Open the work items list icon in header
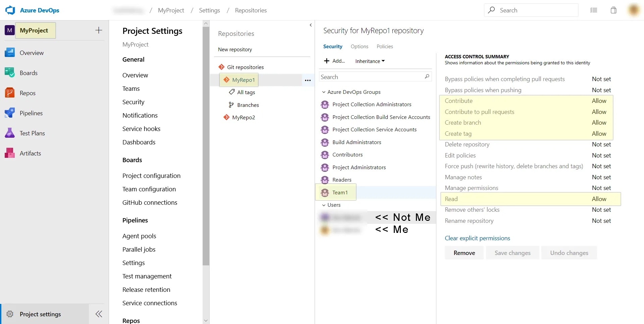The width and height of the screenshot is (644, 324). [x=594, y=10]
